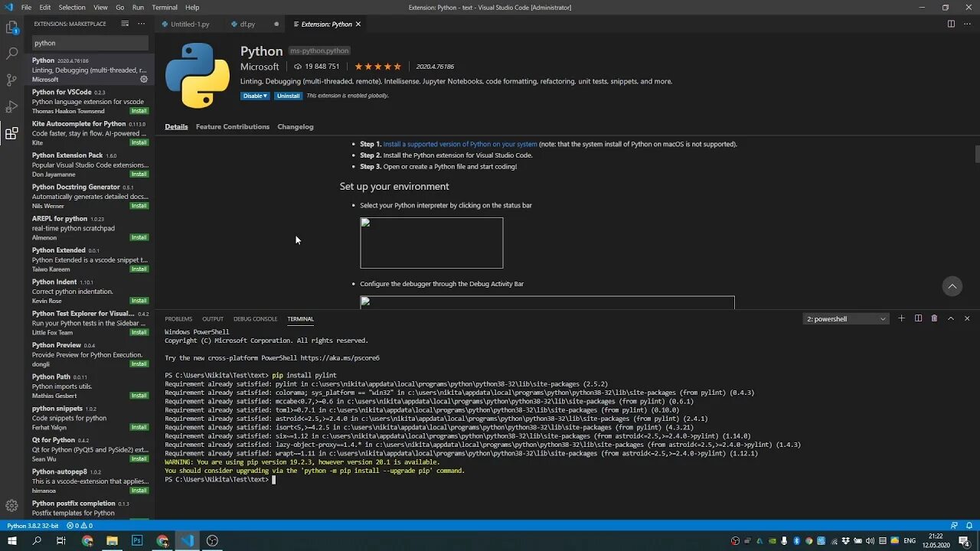Open the Go menu

tap(120, 7)
